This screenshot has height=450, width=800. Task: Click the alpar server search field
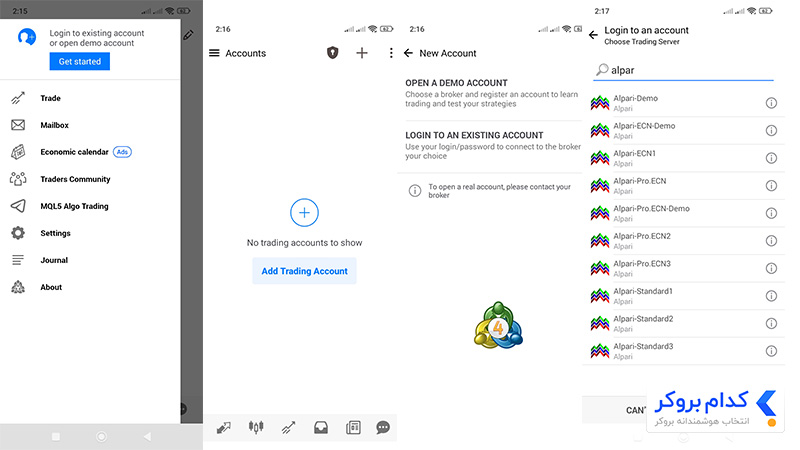(684, 70)
